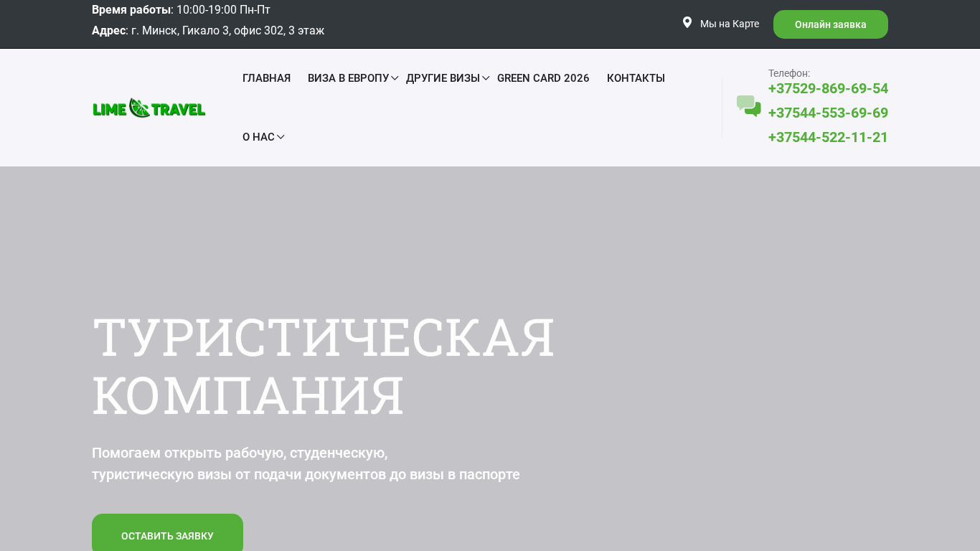Click the Время работы hours text
Viewport: 980px width, 551px height.
pos(181,9)
